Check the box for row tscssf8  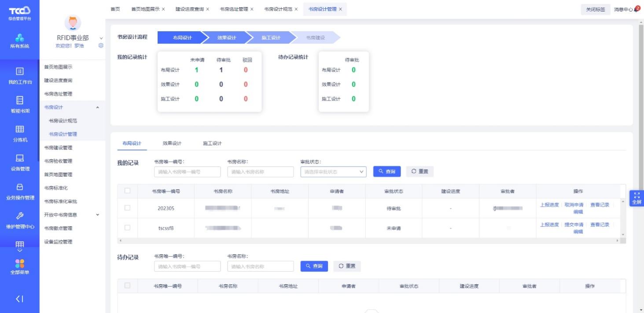coord(128,228)
